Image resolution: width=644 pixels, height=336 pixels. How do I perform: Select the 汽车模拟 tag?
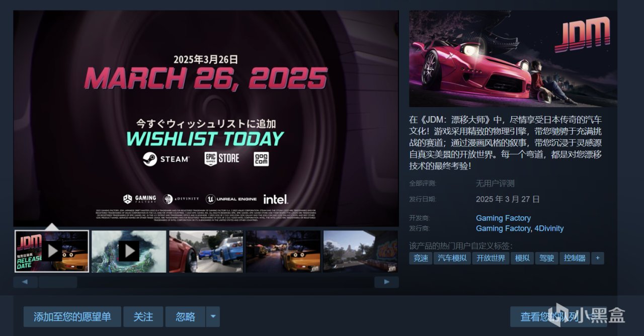pos(452,258)
